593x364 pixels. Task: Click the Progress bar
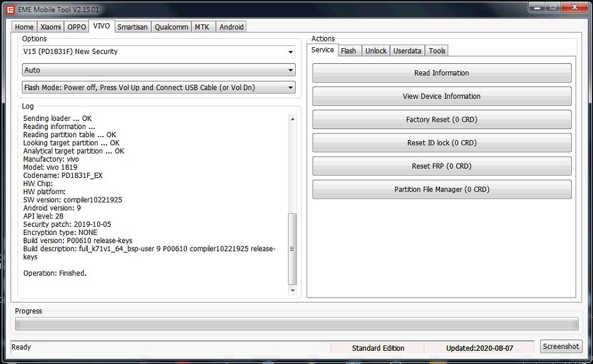point(296,324)
